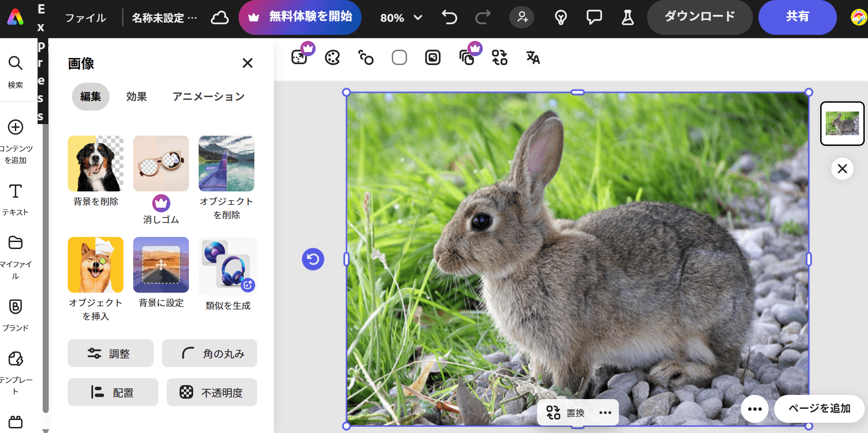This screenshot has height=433, width=868.
Task: Click the sidebar scrollbar down arrow
Action: coord(45,431)
